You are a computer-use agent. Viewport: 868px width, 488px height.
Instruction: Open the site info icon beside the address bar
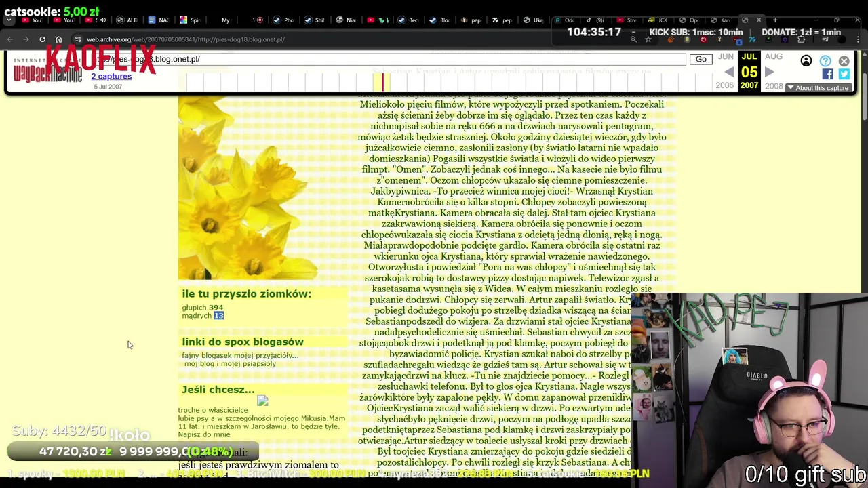tap(78, 39)
